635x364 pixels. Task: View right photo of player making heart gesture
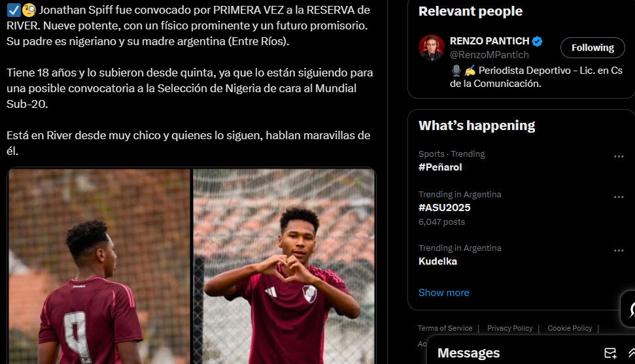tap(284, 267)
